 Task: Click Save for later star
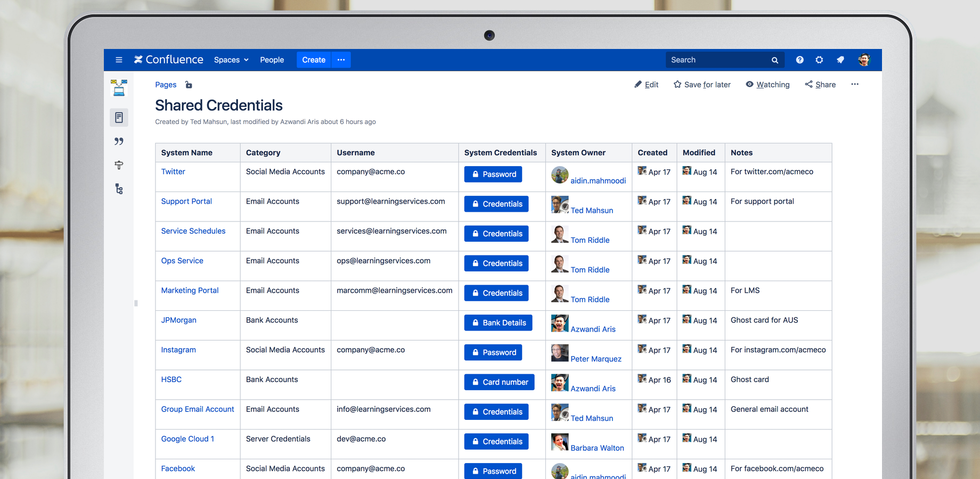702,85
